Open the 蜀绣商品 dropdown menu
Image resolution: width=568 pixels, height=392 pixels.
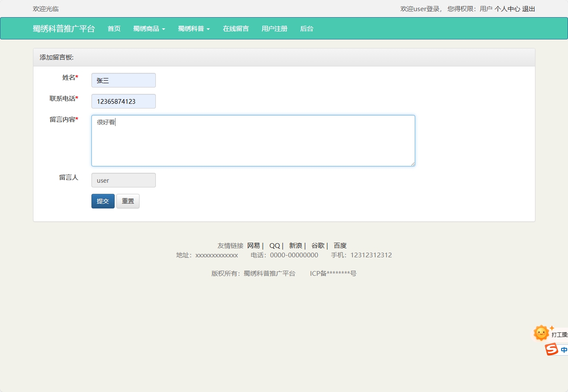[149, 28]
